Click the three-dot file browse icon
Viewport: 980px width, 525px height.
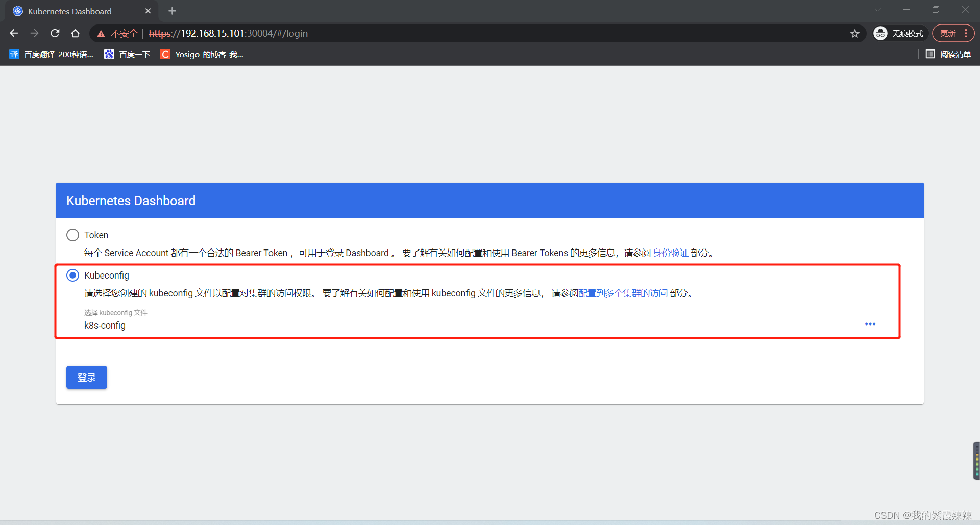(x=870, y=324)
